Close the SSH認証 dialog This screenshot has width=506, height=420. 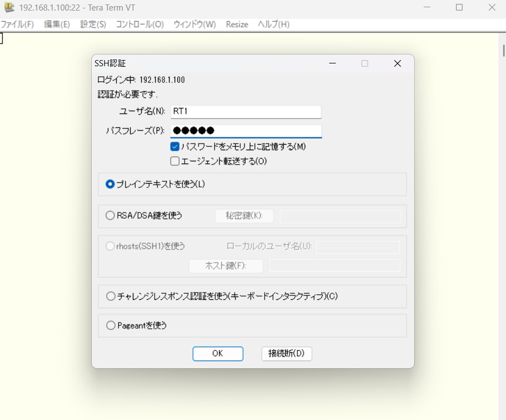(397, 63)
